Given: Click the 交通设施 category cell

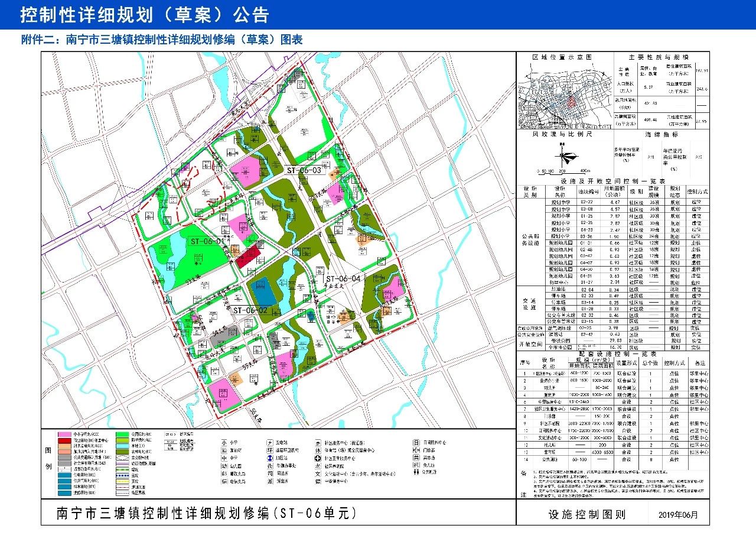Looking at the screenshot, I should pyautogui.click(x=530, y=304).
